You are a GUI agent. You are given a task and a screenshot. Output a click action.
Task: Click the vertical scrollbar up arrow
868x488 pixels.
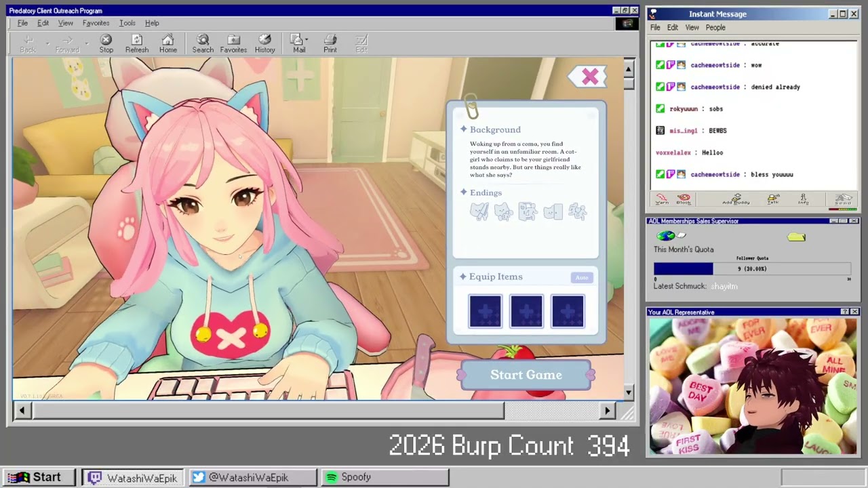tap(629, 68)
